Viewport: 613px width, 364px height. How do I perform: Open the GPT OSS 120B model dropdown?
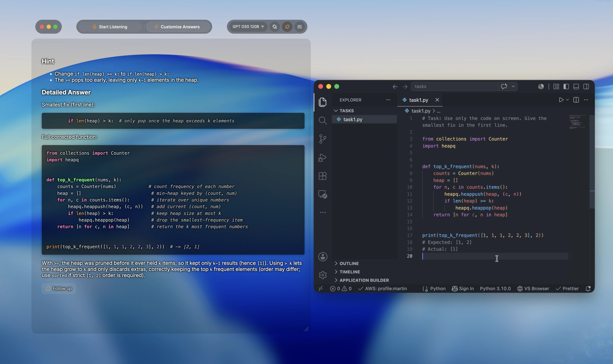coord(248,27)
